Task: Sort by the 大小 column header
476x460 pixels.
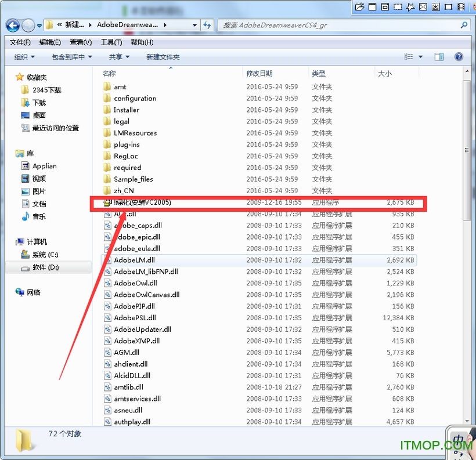Action: pos(385,74)
